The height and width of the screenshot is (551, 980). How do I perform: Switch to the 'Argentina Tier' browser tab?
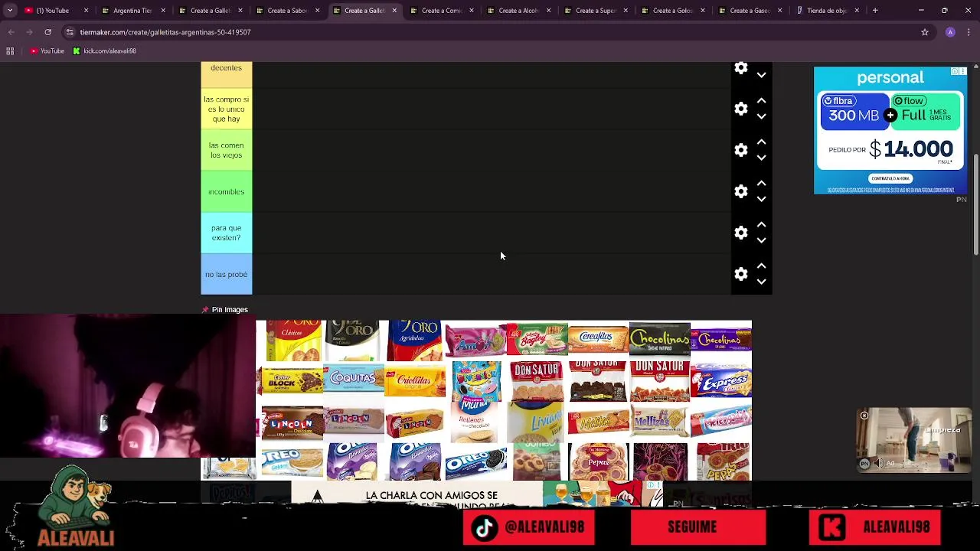132,11
